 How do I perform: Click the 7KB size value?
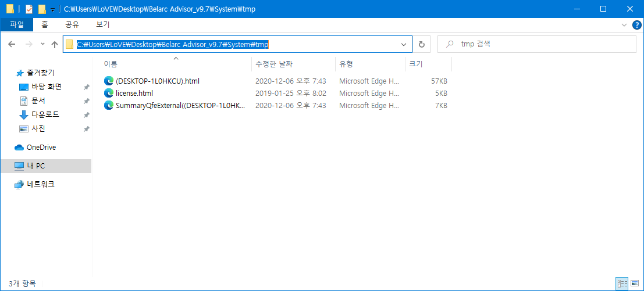tap(441, 105)
